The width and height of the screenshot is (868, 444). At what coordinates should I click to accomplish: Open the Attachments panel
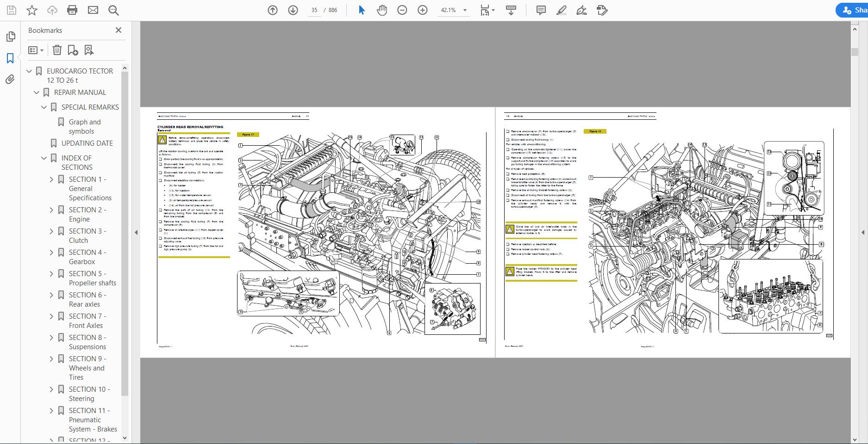11,79
